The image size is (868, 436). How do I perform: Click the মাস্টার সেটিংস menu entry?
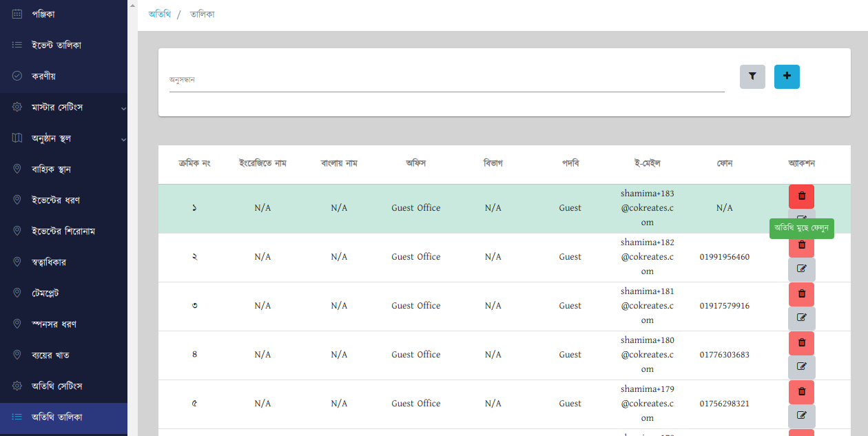[63, 107]
